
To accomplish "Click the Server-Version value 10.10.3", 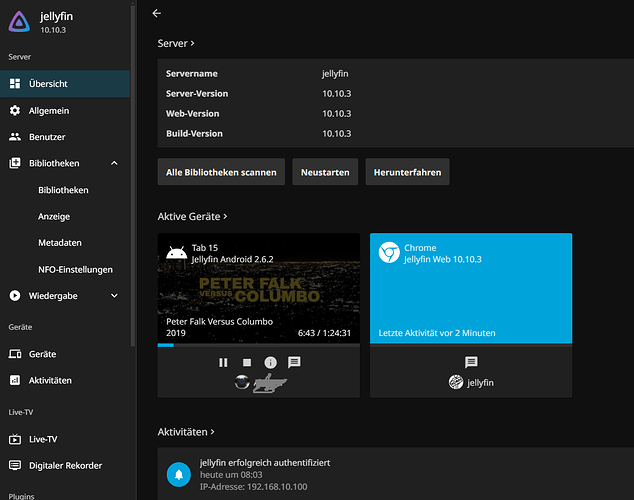I will [336, 94].
